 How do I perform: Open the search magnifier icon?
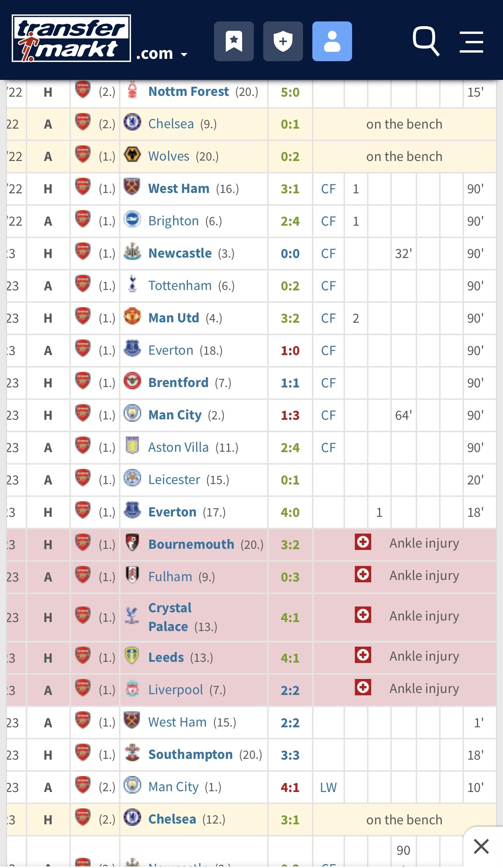pos(426,41)
